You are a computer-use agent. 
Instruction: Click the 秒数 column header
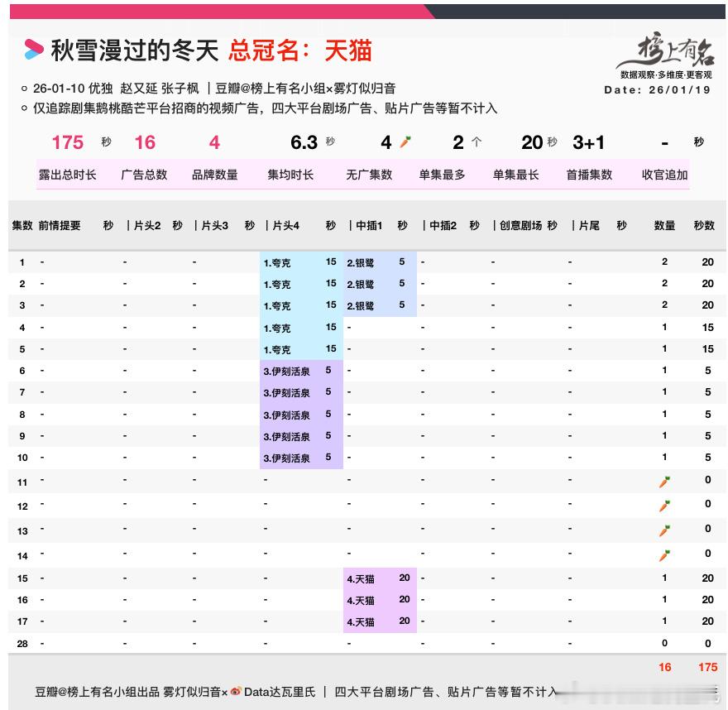point(704,225)
